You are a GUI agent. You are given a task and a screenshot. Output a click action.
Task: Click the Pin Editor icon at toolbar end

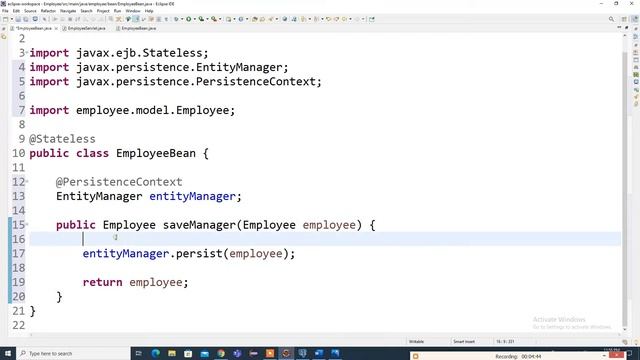[x=372, y=19]
